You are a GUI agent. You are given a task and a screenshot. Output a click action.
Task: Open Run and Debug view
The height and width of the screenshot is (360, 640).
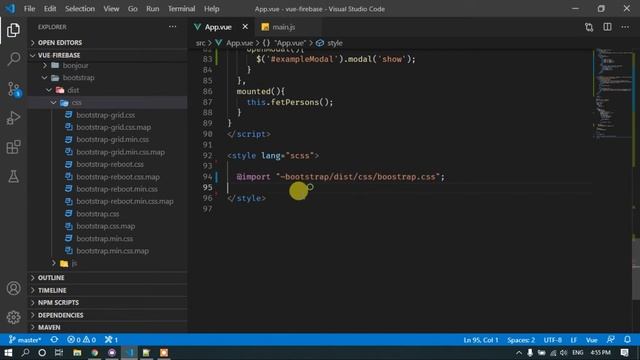click(x=13, y=118)
